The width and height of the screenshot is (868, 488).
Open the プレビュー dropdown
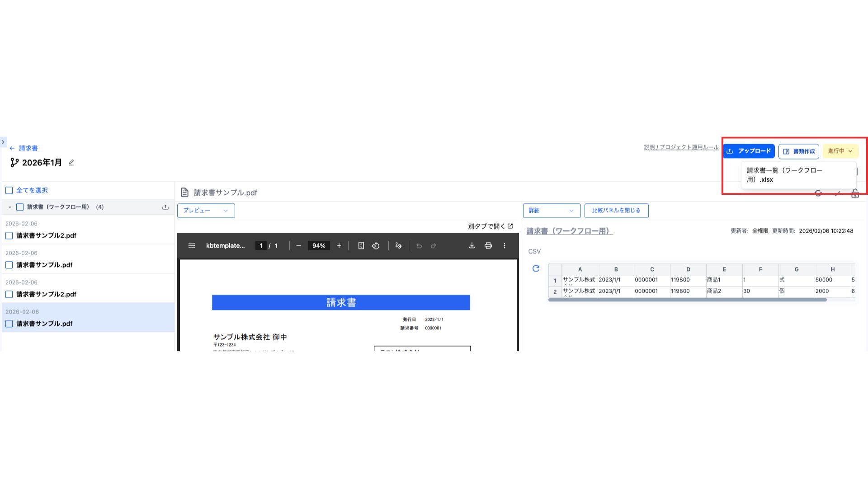click(x=206, y=211)
